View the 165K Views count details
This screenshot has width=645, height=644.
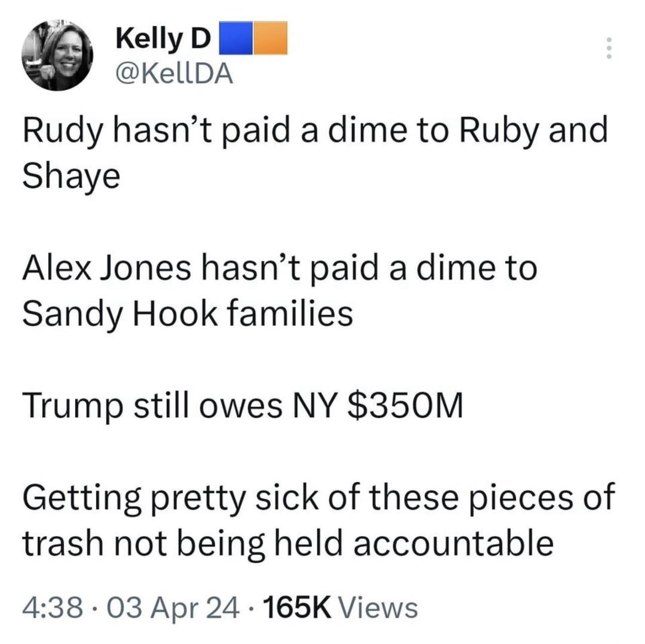coord(340,607)
